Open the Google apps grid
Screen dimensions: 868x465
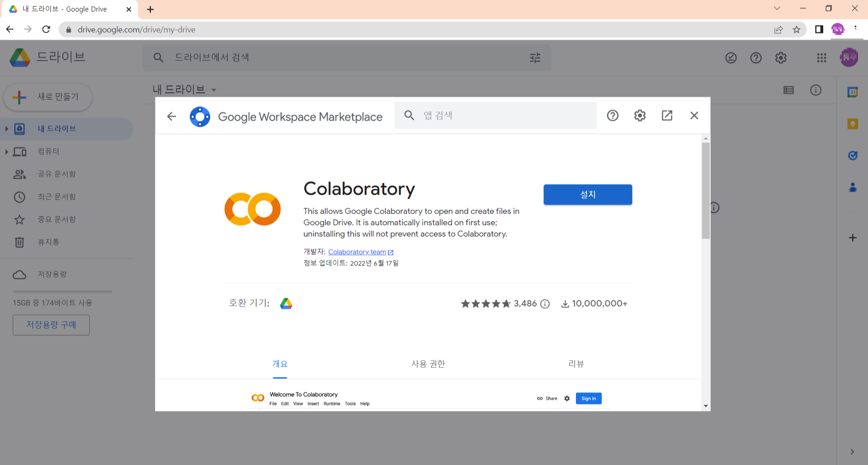click(x=822, y=58)
